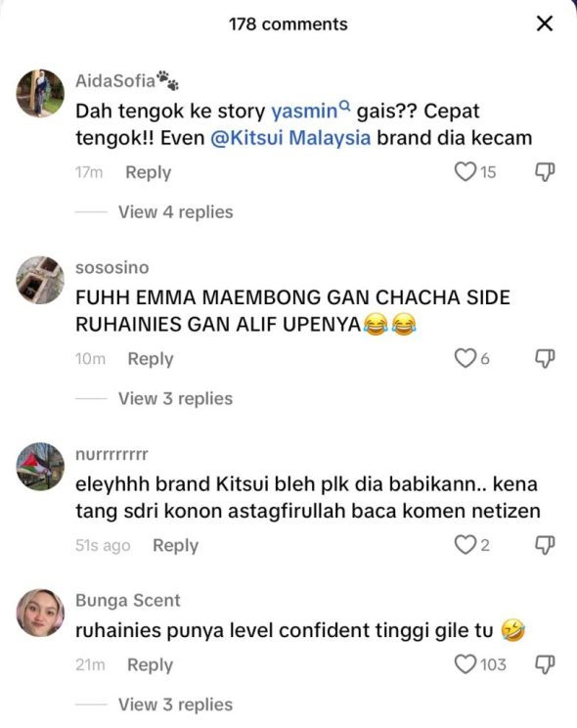Viewport: 577px width, 728px height.
Task: Dislike nurrrrrrrr's comment
Action: coord(545,545)
